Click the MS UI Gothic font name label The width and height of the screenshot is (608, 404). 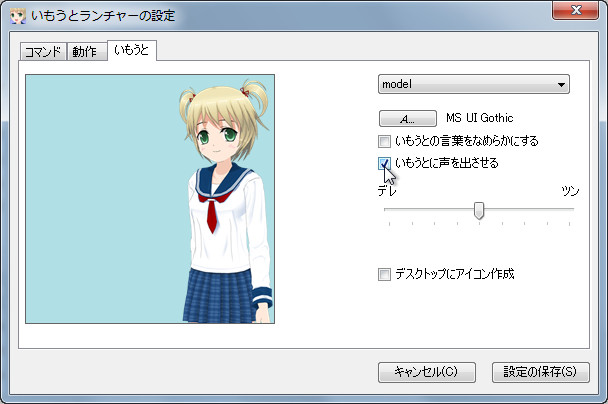(x=480, y=118)
